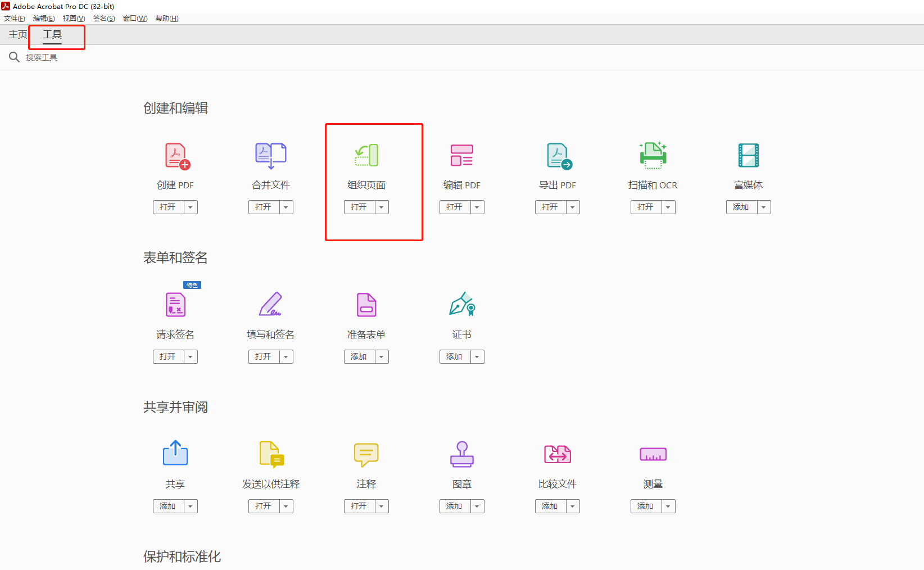Open the 填写和签名 pen icon
Viewport: 924px width, 570px height.
(271, 304)
